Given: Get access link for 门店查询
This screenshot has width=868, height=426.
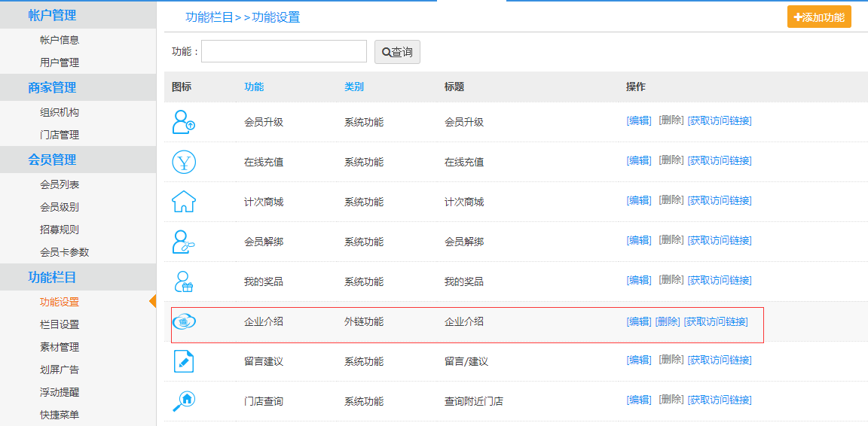Looking at the screenshot, I should pos(720,400).
